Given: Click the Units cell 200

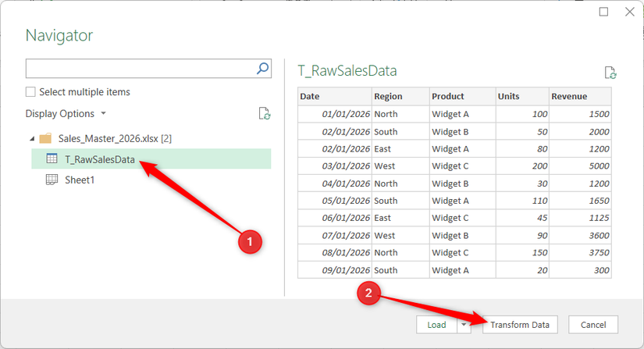Looking at the screenshot, I should click(522, 166).
